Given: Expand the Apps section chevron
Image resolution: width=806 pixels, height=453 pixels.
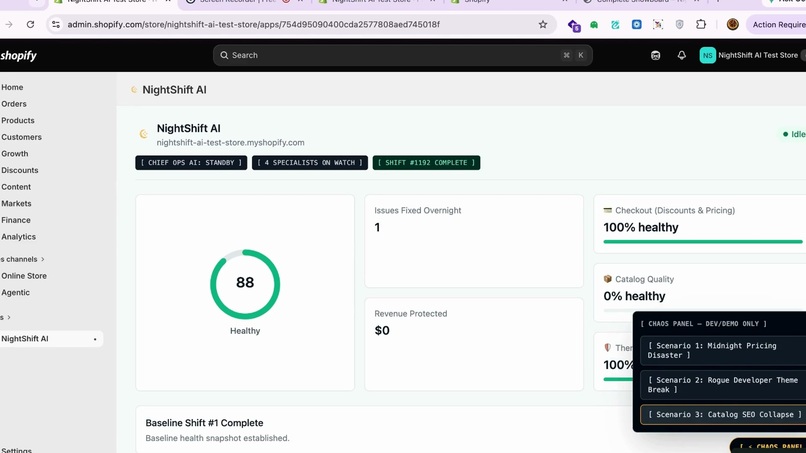Looking at the screenshot, I should coord(9,317).
